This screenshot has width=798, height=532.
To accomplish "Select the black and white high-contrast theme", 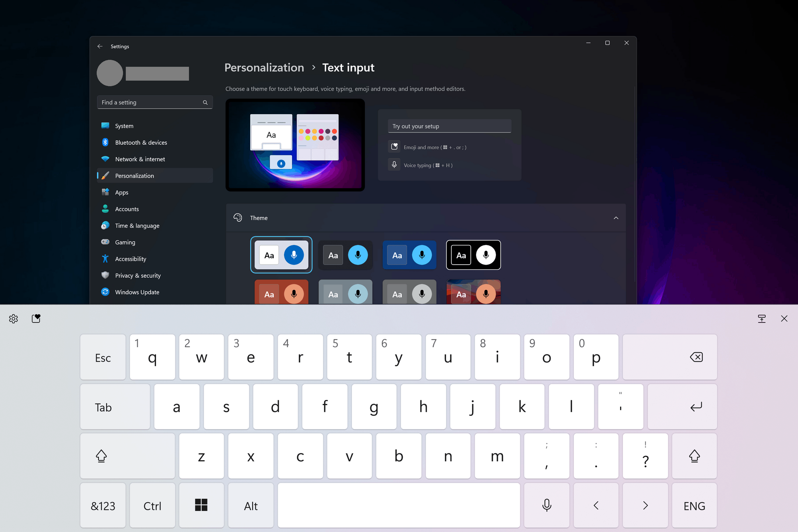I will (473, 255).
